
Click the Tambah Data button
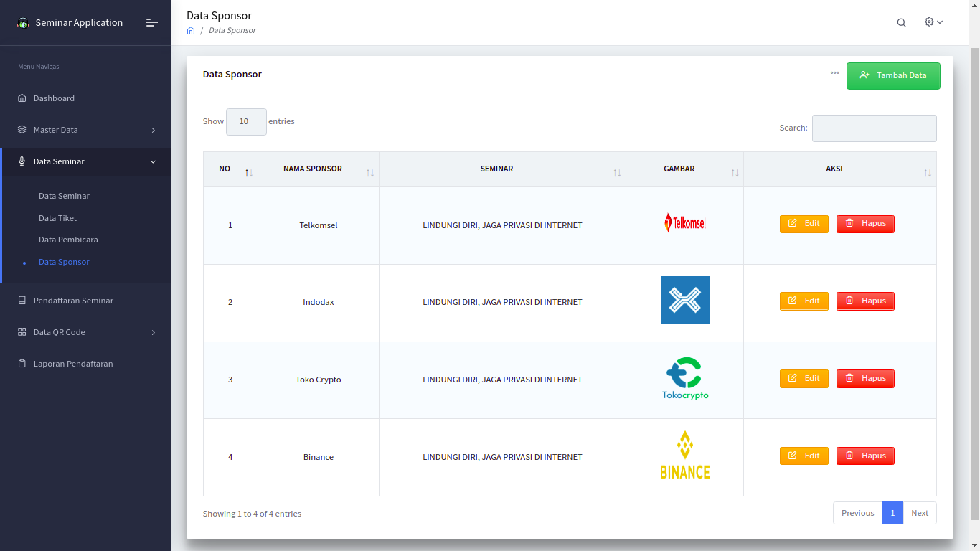(893, 75)
